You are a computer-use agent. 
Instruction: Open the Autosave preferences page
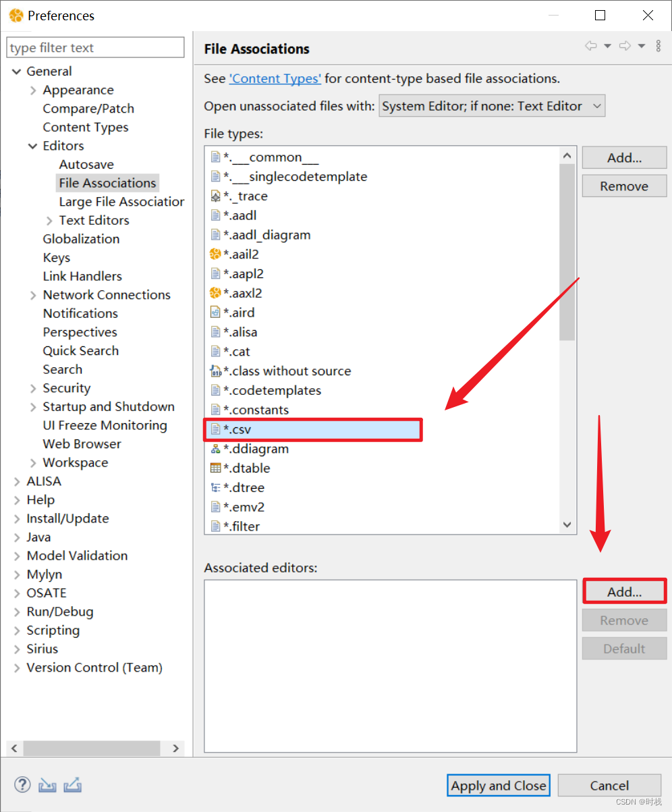86,165
